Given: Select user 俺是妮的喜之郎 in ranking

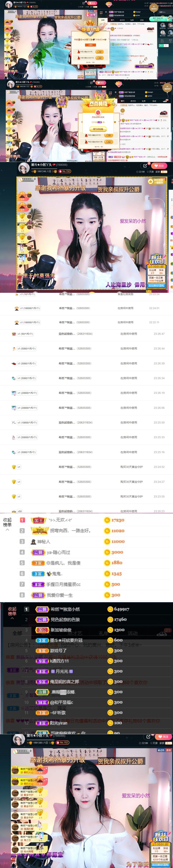Looking at the screenshot, I should point(65,682).
